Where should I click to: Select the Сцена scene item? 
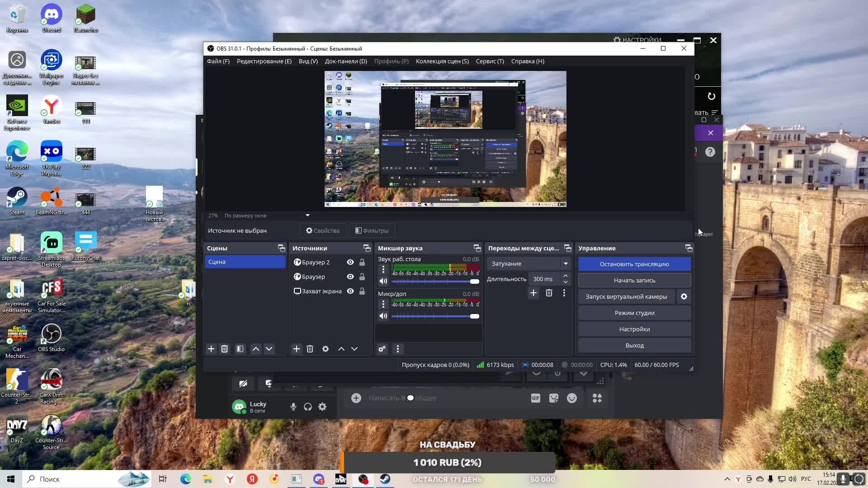click(245, 262)
